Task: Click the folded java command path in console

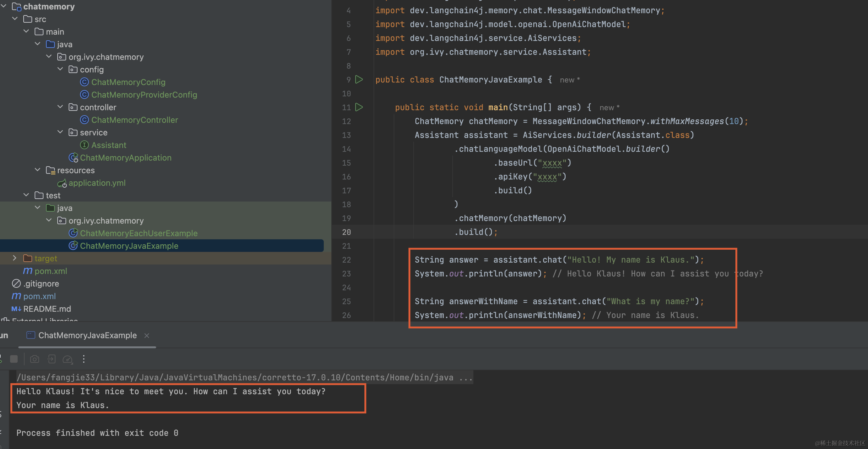Action: tap(245, 378)
